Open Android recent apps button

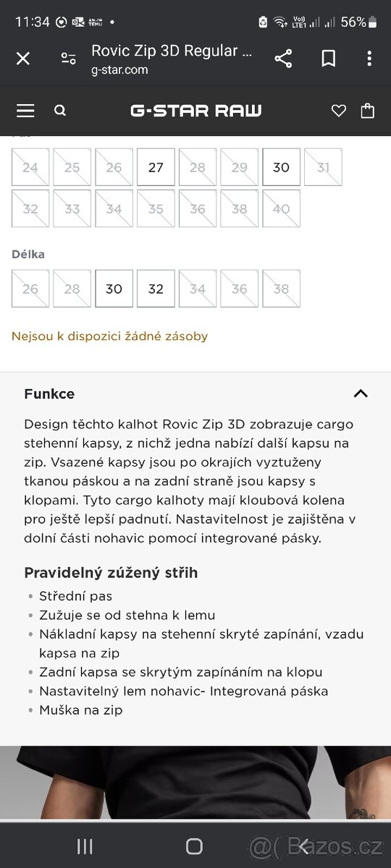[x=85, y=846]
